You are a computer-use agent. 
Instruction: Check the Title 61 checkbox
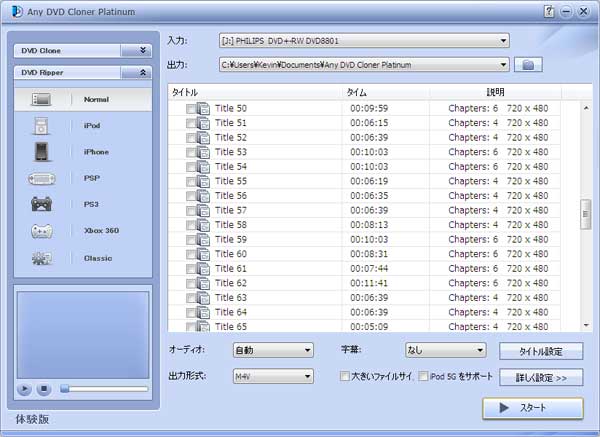click(x=191, y=269)
